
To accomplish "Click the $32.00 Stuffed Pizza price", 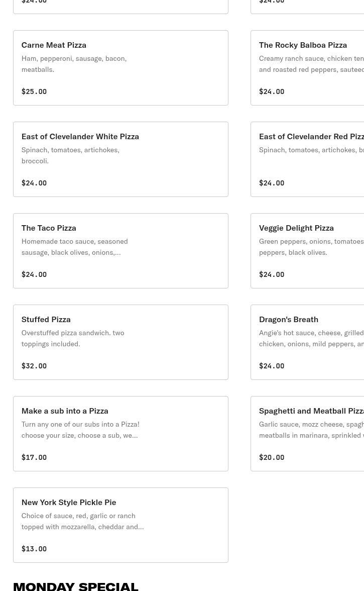I will point(34,366).
